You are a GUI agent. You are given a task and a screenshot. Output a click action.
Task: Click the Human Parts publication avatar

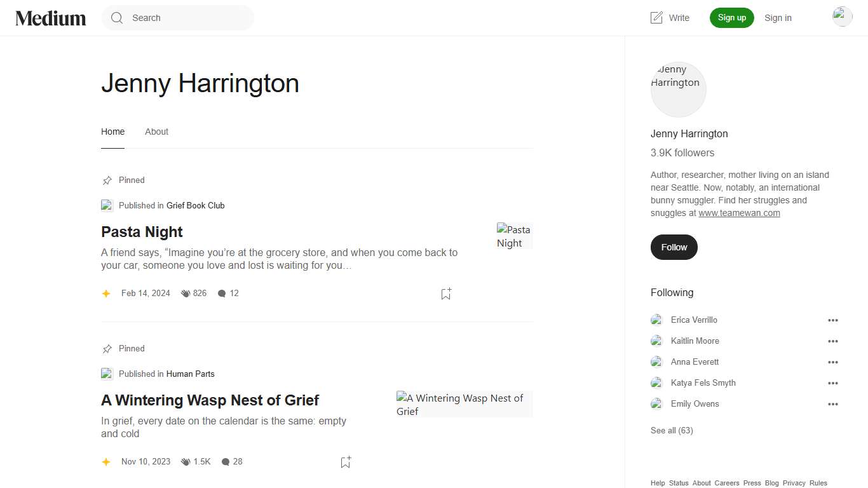click(107, 374)
